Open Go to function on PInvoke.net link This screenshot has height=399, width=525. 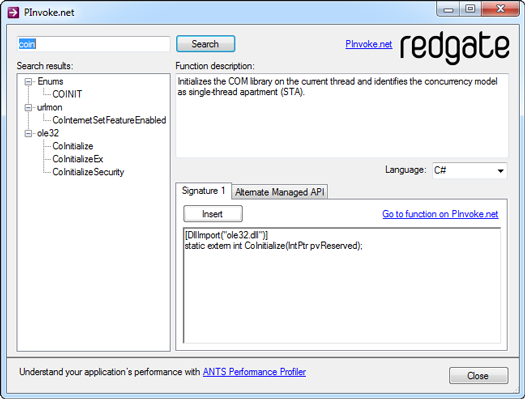[x=440, y=214]
